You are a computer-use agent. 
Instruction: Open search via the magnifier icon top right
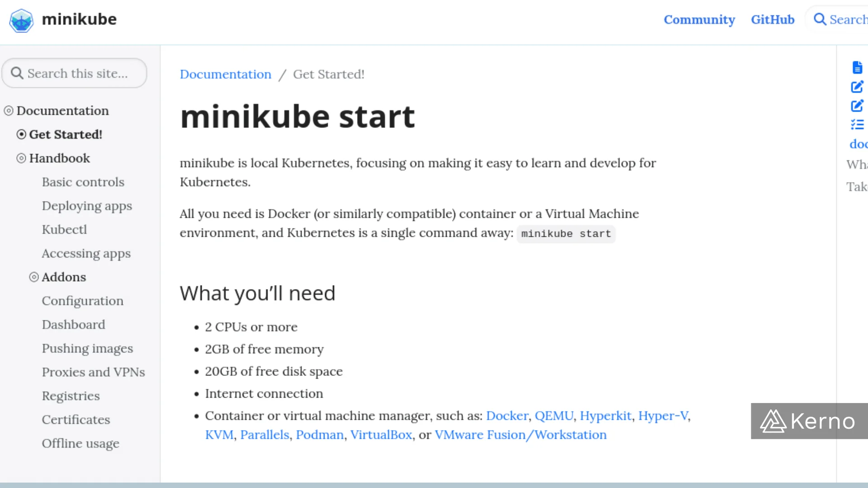click(x=820, y=19)
